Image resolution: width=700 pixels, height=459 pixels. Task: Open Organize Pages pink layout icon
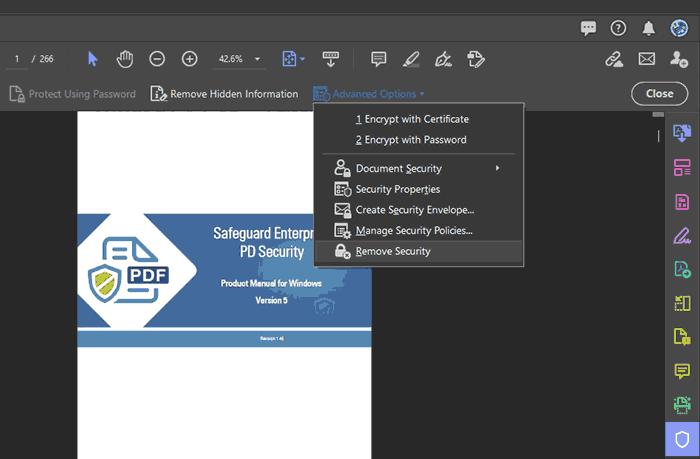coord(682,167)
